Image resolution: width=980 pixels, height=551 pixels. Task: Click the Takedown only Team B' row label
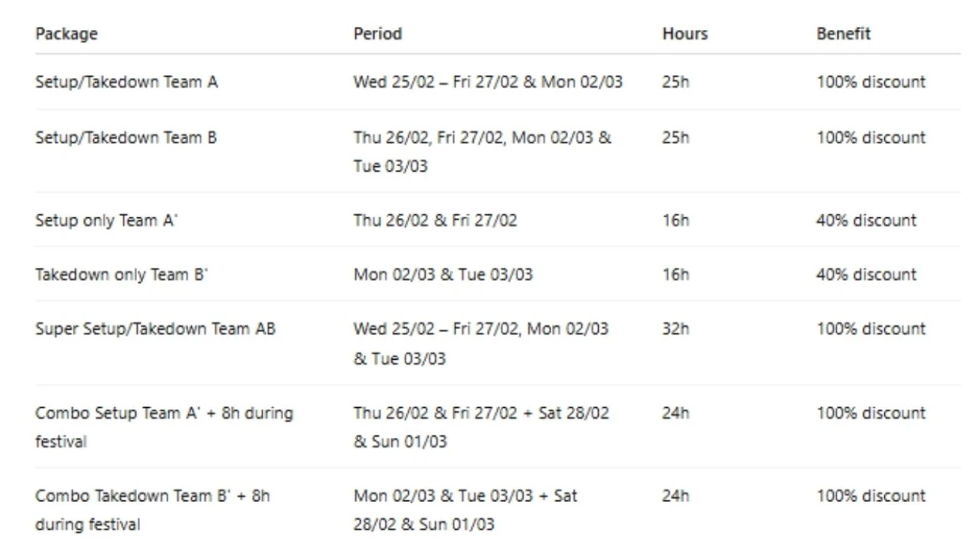[121, 275]
